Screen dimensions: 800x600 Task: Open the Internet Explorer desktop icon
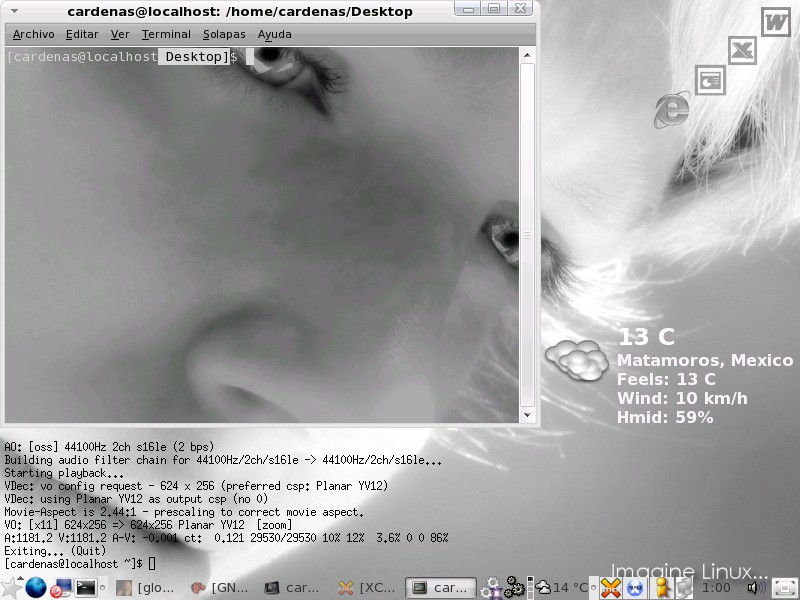[x=672, y=109]
